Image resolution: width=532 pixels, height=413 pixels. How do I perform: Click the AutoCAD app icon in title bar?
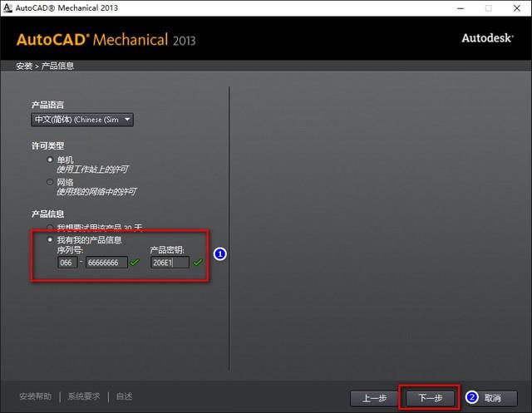click(7, 7)
